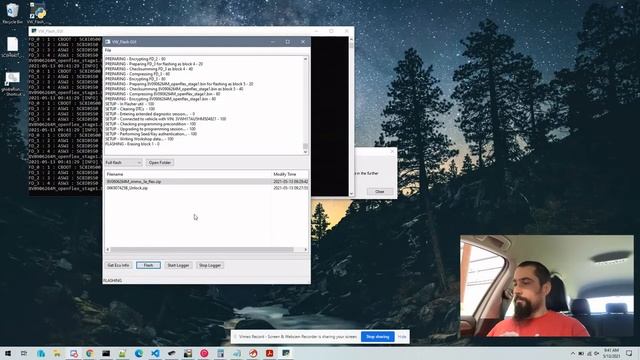Select the highlighted first zip file row

click(207, 181)
